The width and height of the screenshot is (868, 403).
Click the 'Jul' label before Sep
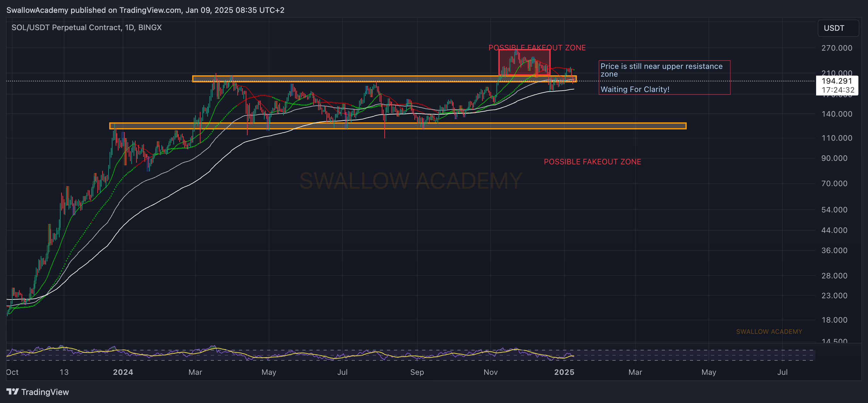pyautogui.click(x=342, y=372)
